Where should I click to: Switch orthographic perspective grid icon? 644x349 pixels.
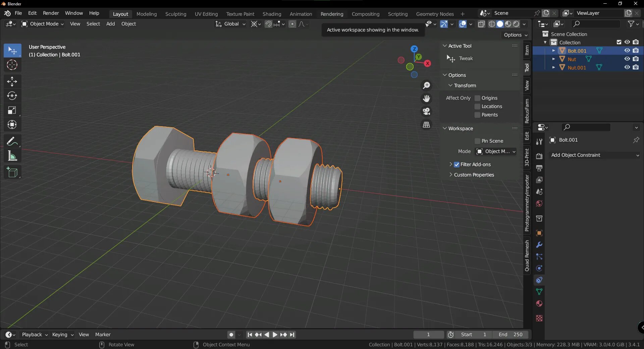pyautogui.click(x=426, y=124)
